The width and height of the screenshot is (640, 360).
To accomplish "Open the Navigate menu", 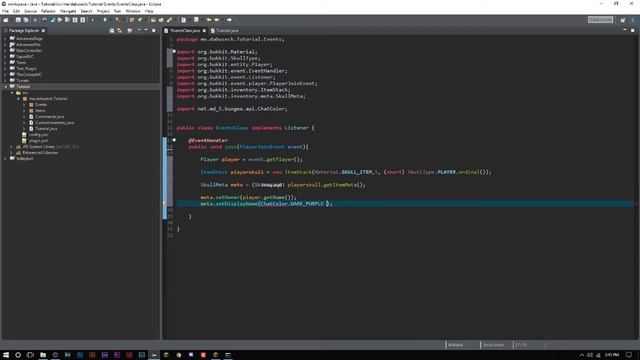I will pyautogui.click(x=68, y=11).
